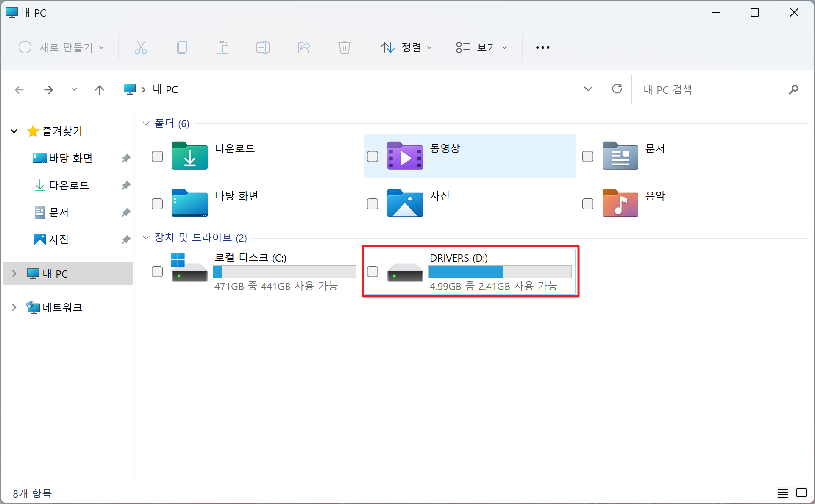Open the 정렬 sort dropdown
This screenshot has height=504, width=815.
406,47
